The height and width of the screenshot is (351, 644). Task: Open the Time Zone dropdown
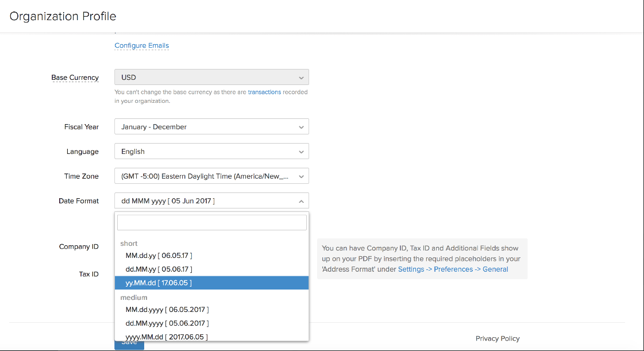click(211, 176)
